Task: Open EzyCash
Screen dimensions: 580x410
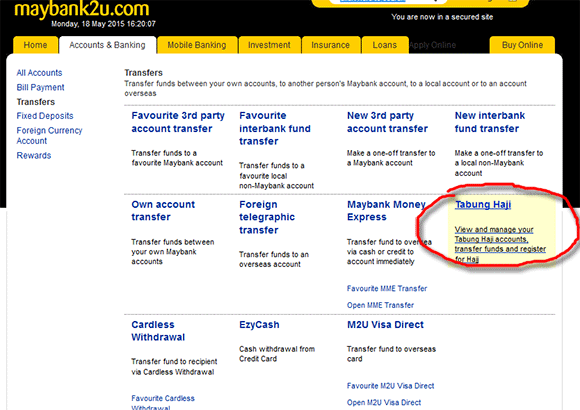Action: tap(259, 325)
